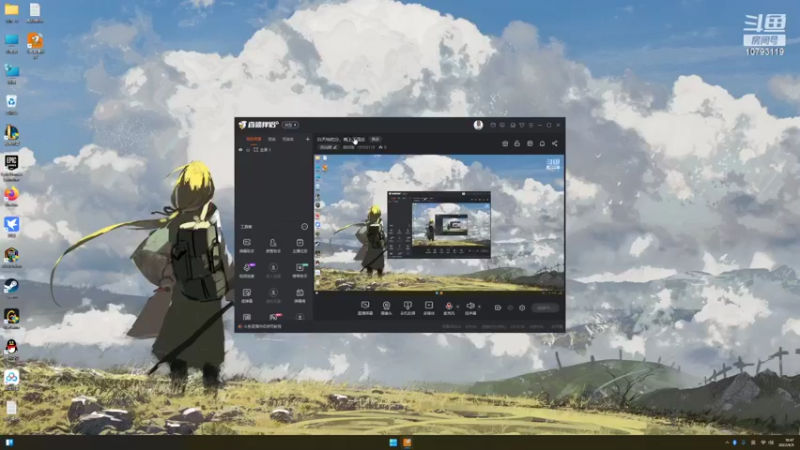Viewport: 800px width, 450px height.
Task: Click the room number 10793119 under title
Action: point(366,147)
